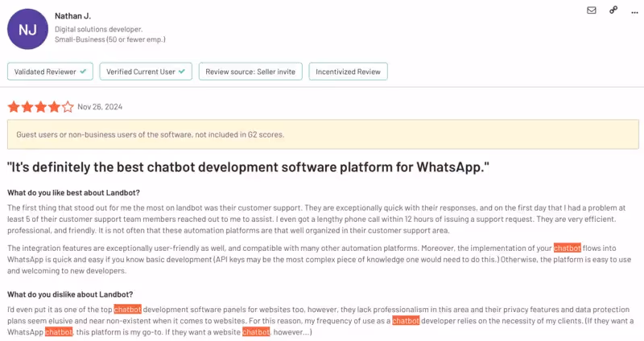
Task: Open the three-dot more options menu
Action: click(634, 12)
